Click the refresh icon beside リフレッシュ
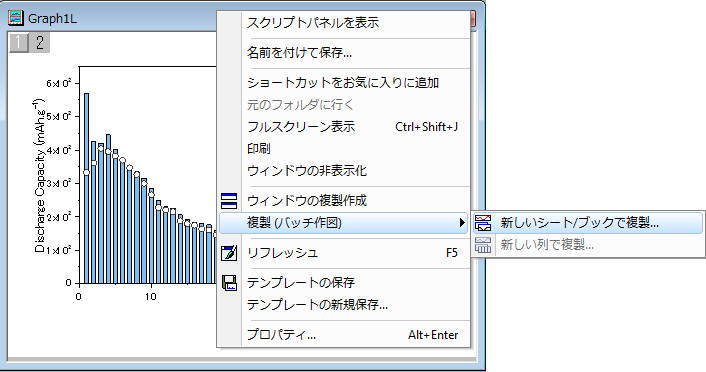Screen dimensions: 706x372 click(229, 253)
